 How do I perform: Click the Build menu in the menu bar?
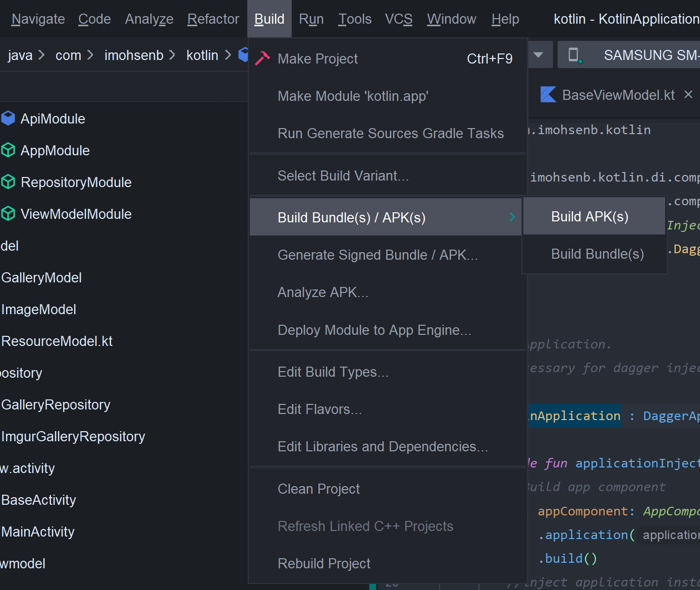[x=270, y=19]
